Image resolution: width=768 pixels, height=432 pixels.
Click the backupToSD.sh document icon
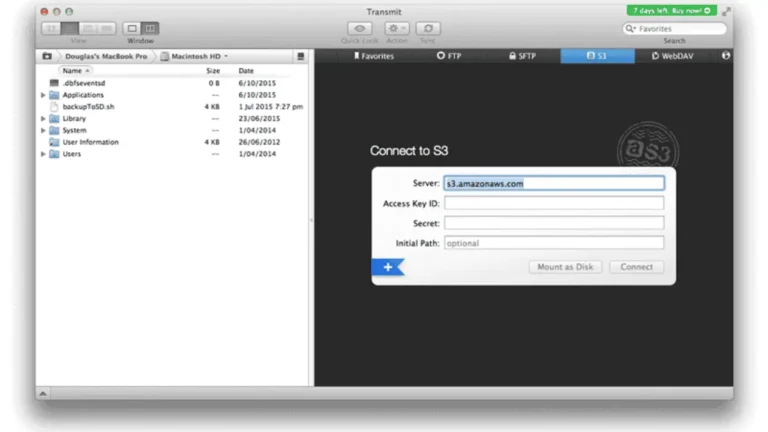[x=54, y=107]
